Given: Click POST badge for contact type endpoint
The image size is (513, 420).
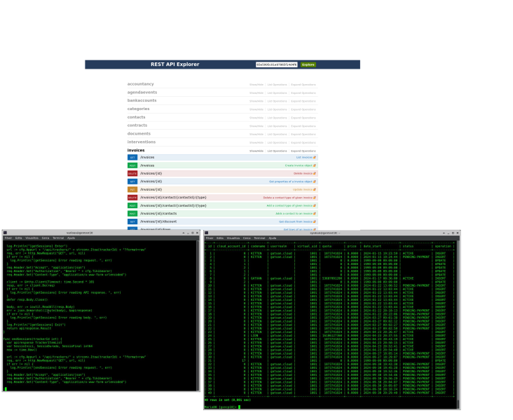Looking at the screenshot, I should click(x=132, y=205).
